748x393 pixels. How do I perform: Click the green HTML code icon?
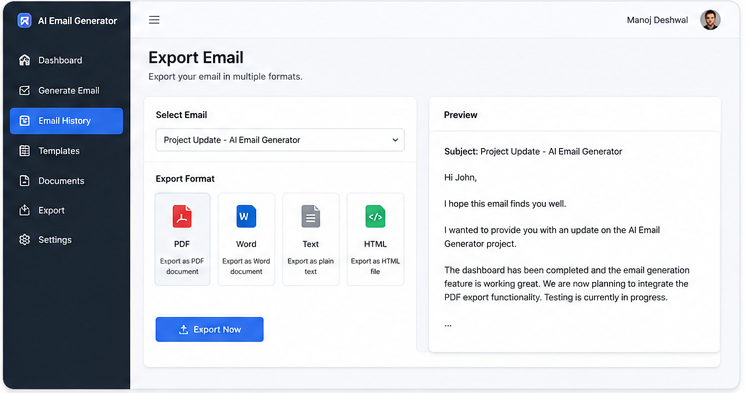point(375,217)
